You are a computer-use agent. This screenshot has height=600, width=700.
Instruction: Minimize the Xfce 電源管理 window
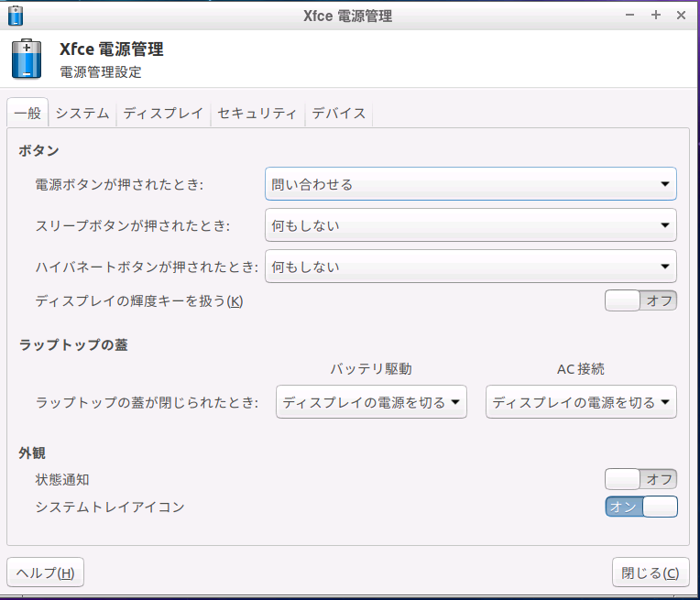(x=630, y=16)
